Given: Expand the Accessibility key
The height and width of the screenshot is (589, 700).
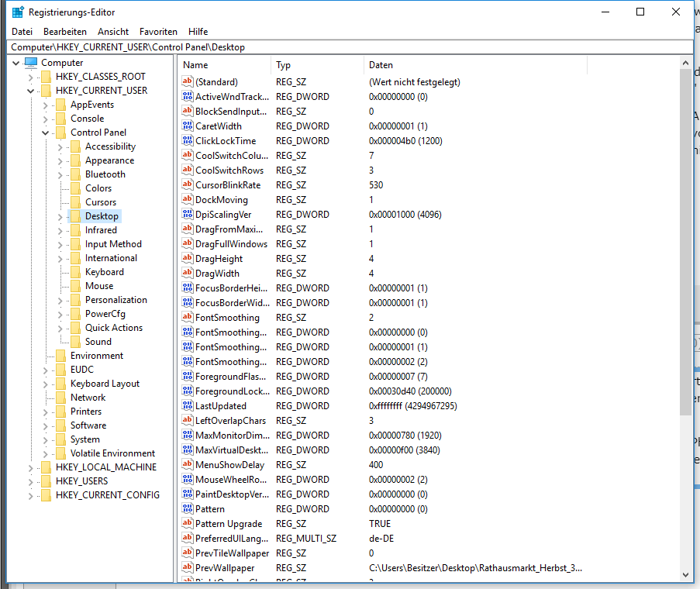Looking at the screenshot, I should [x=60, y=147].
